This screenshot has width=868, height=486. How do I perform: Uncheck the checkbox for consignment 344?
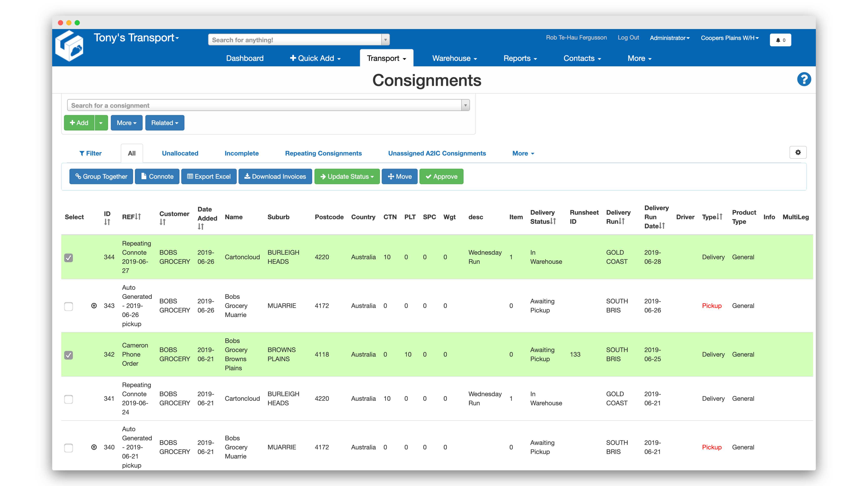coord(68,258)
